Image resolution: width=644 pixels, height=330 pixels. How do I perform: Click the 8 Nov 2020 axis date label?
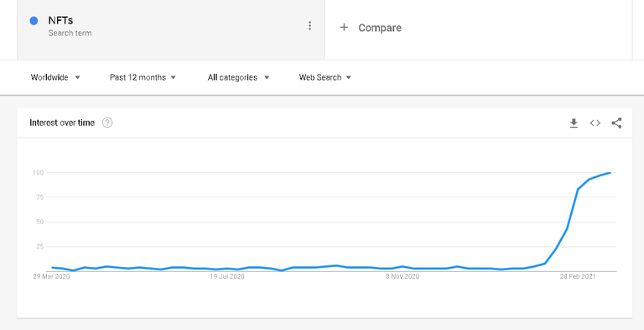pos(402,276)
